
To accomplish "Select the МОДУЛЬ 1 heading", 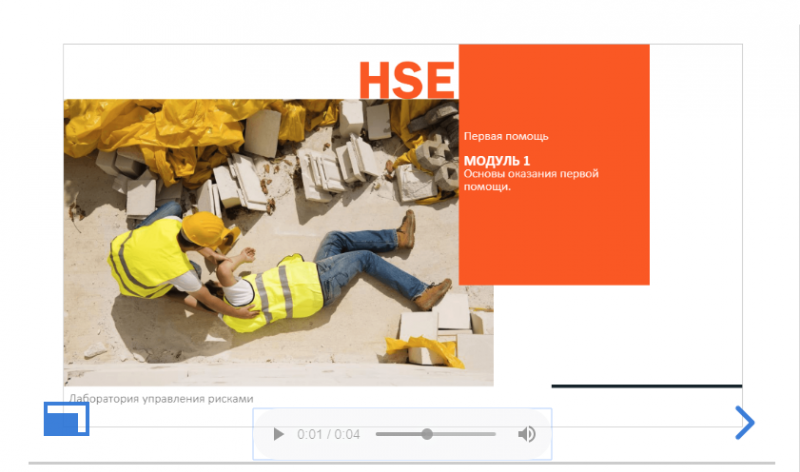I will click(x=497, y=161).
